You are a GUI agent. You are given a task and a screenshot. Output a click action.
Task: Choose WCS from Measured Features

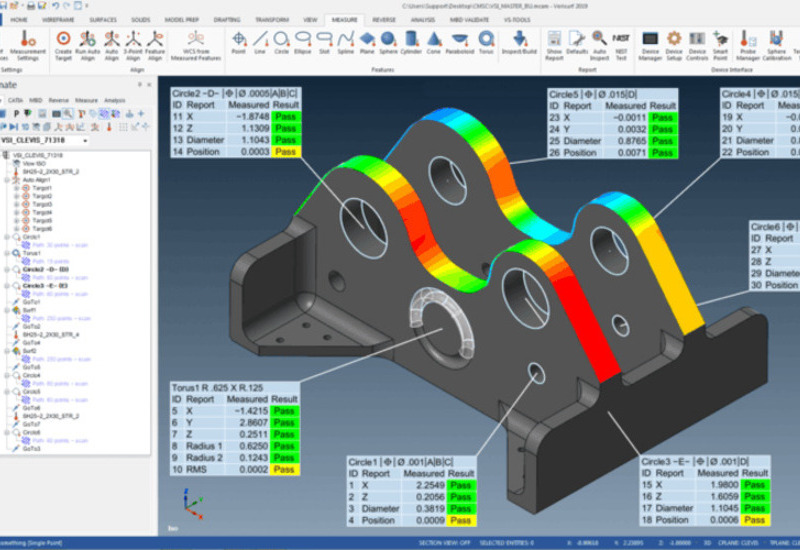point(195,46)
